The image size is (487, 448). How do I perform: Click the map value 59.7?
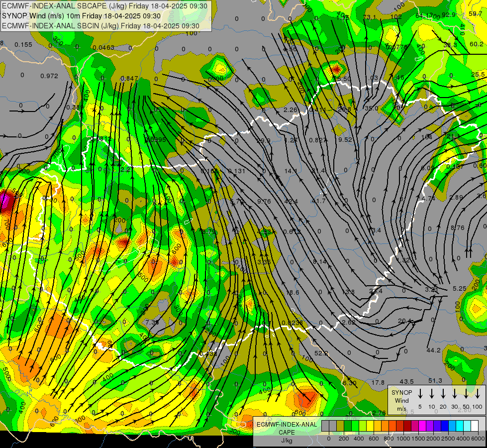pyautogui.click(x=476, y=13)
